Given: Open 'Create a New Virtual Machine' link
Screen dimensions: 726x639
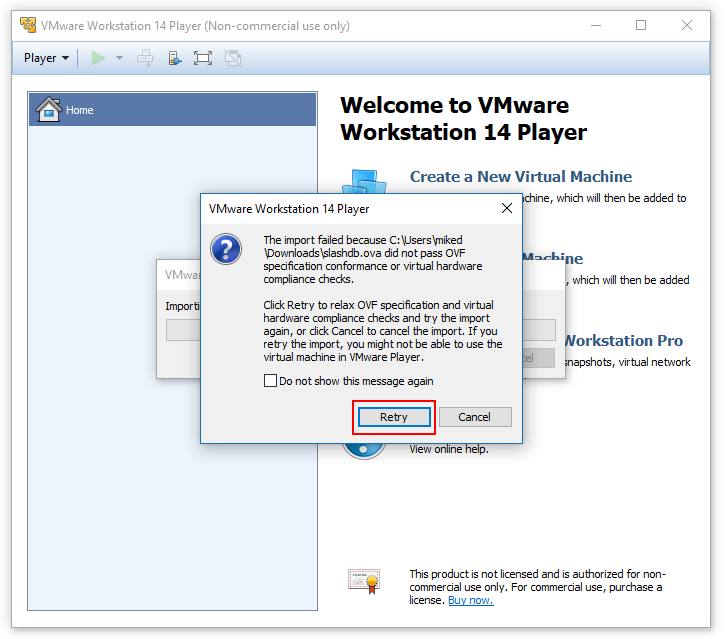Looking at the screenshot, I should (x=520, y=177).
